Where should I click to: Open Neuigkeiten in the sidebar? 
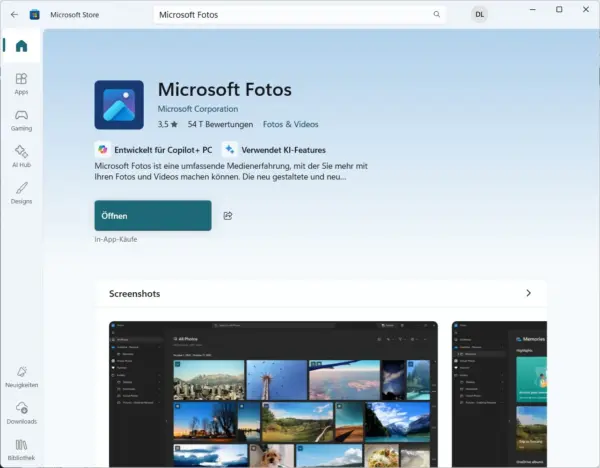21,377
